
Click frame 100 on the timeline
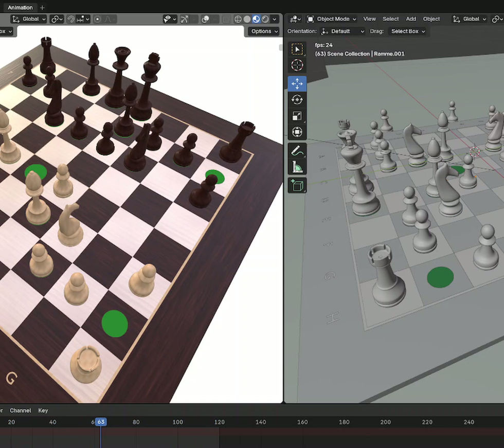point(177,422)
